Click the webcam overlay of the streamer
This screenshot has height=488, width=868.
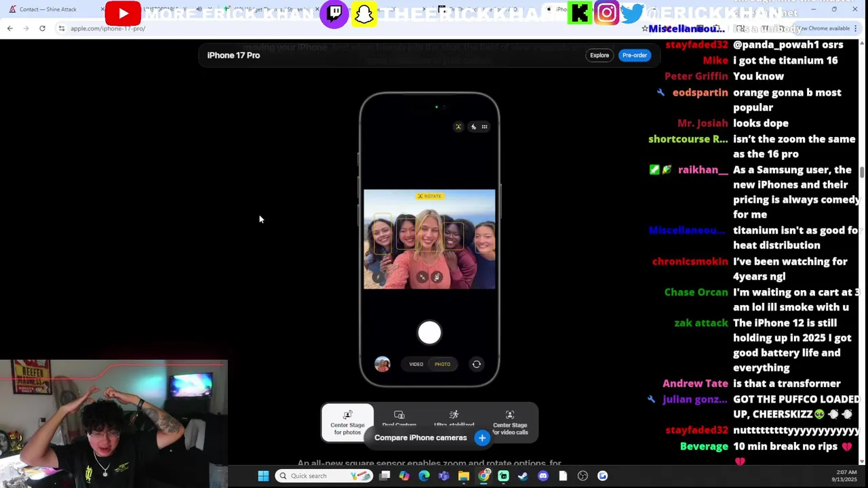pos(114,424)
